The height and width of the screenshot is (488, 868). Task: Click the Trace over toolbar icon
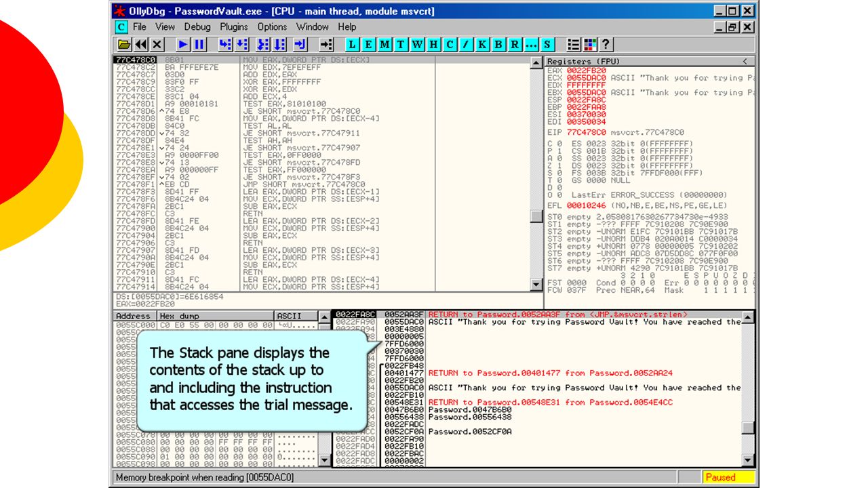pyautogui.click(x=279, y=45)
